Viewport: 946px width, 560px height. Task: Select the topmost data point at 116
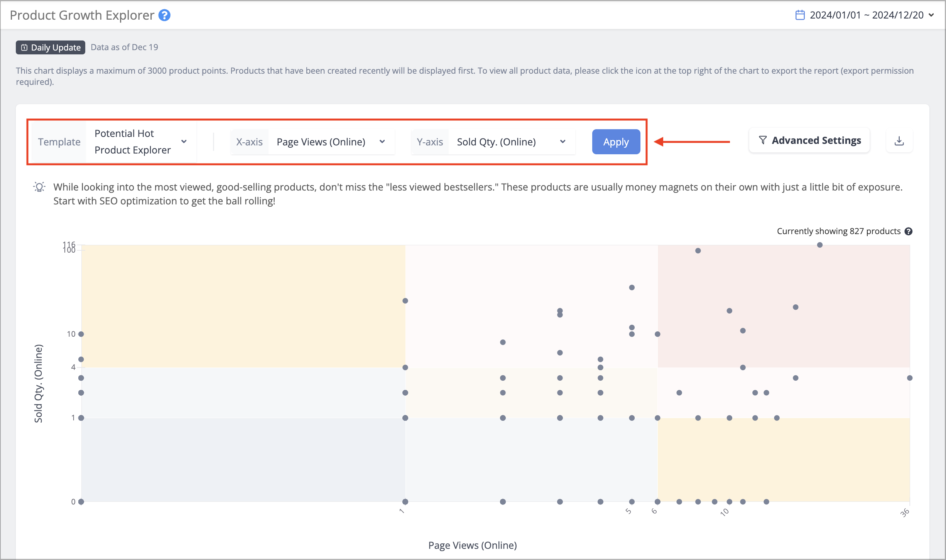click(x=820, y=245)
